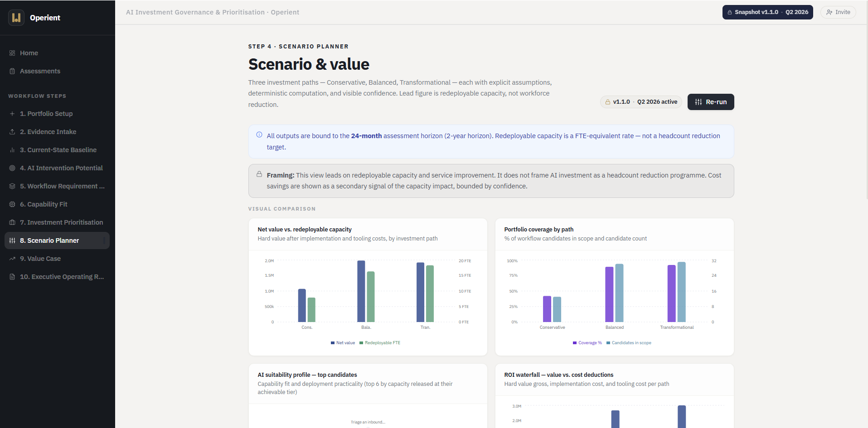
Task: Click the layers icon beside Workflow Requirement
Action: [12, 186]
